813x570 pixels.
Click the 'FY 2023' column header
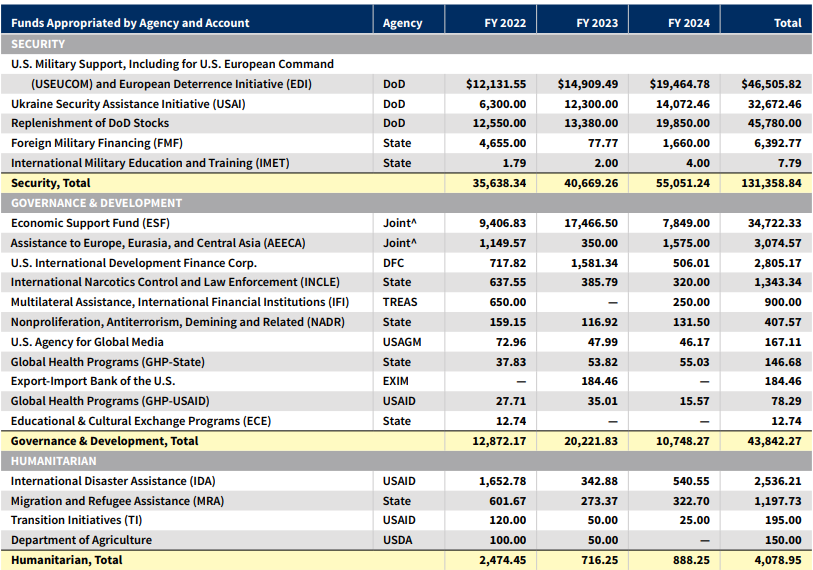coord(597,23)
